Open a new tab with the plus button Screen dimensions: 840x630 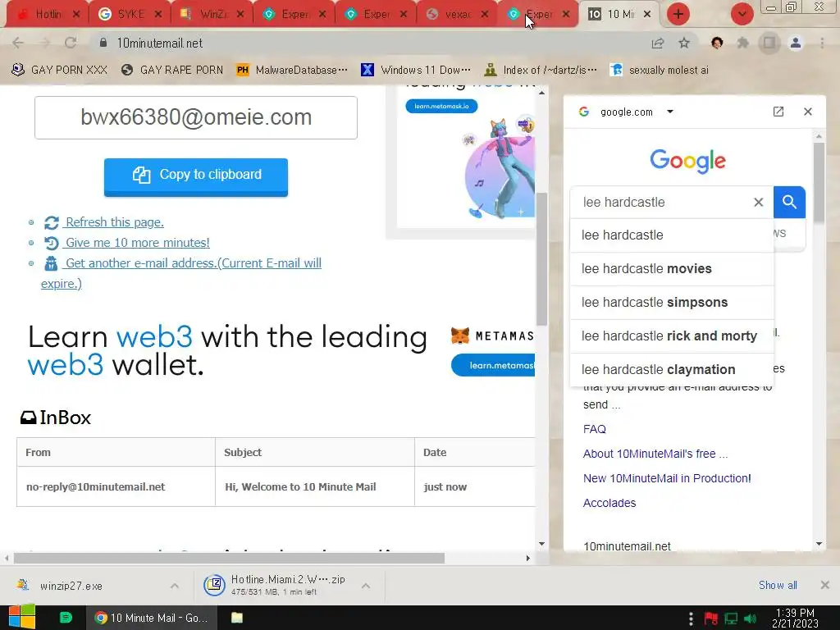[x=678, y=14]
